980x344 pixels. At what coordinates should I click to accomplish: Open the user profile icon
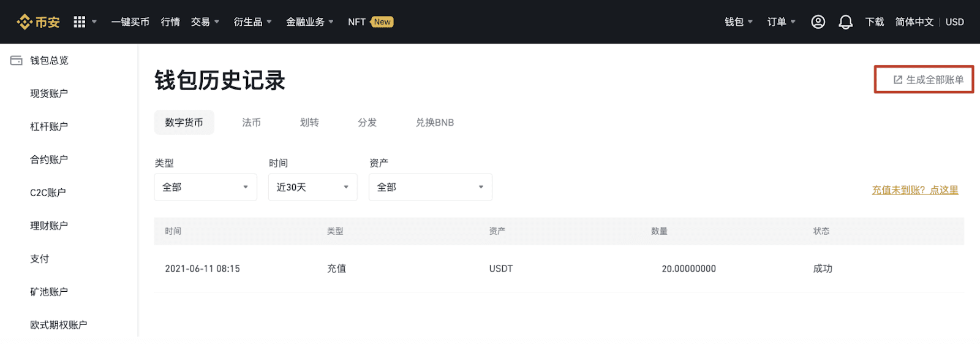pyautogui.click(x=818, y=22)
